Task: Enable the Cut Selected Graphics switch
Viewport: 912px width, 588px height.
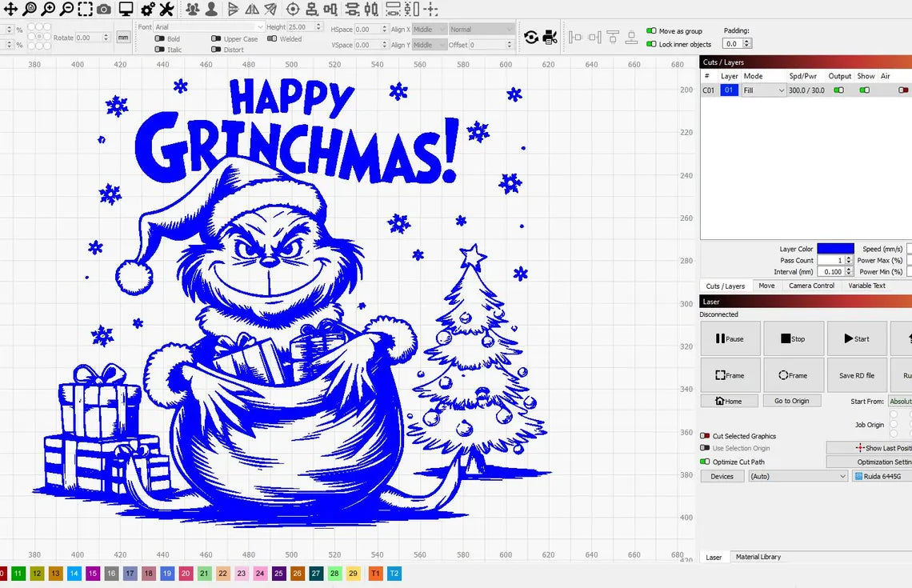Action: click(x=705, y=436)
